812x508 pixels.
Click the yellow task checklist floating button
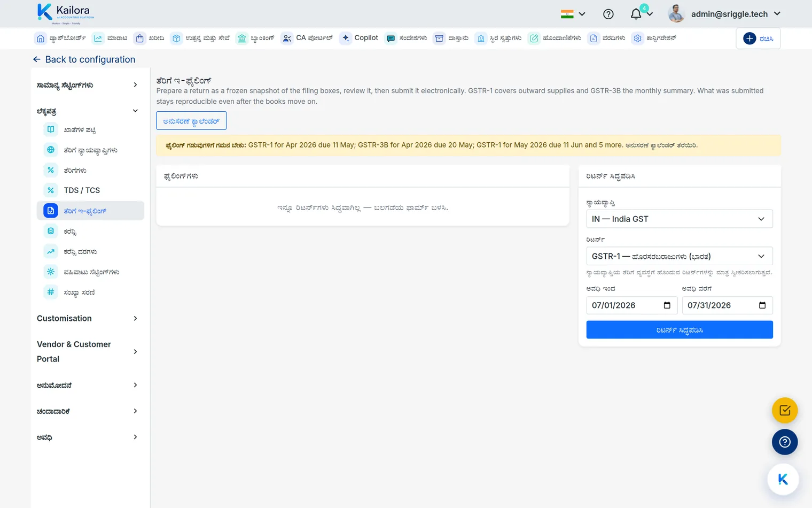(785, 411)
